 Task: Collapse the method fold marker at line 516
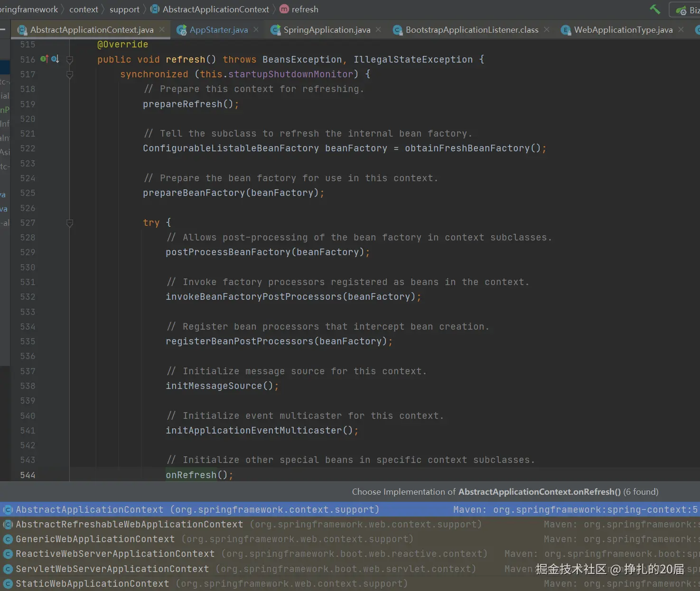70,60
